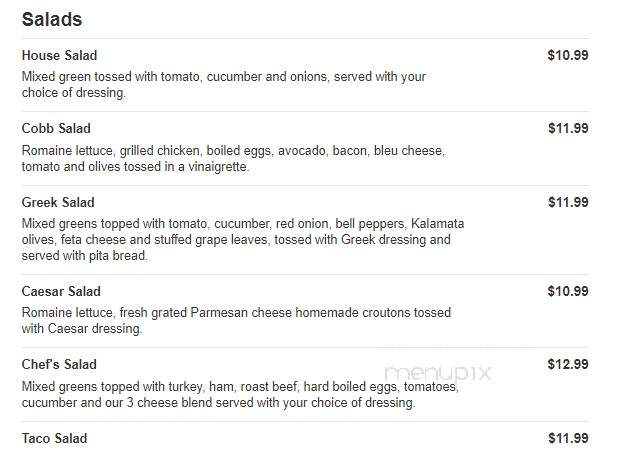Click the Salads section heading

click(52, 19)
